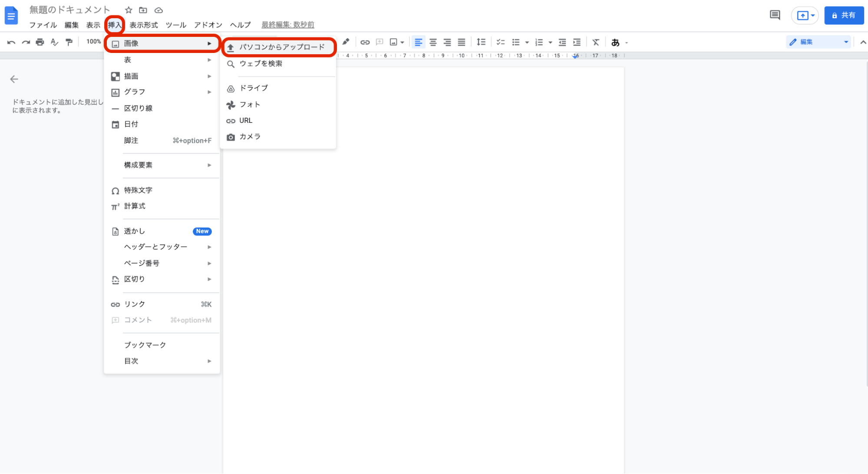Select the highlight color pen icon
The width and height of the screenshot is (868, 474).
click(x=346, y=42)
